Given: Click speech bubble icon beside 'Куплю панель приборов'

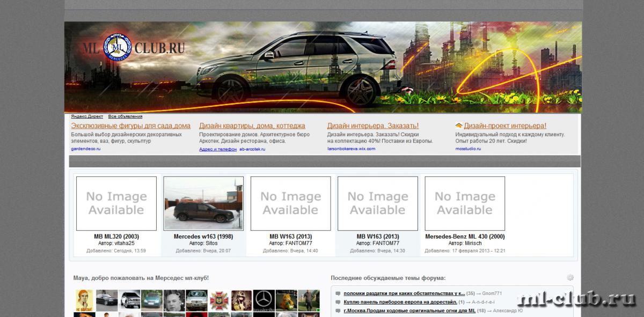Looking at the screenshot, I should click(338, 302).
